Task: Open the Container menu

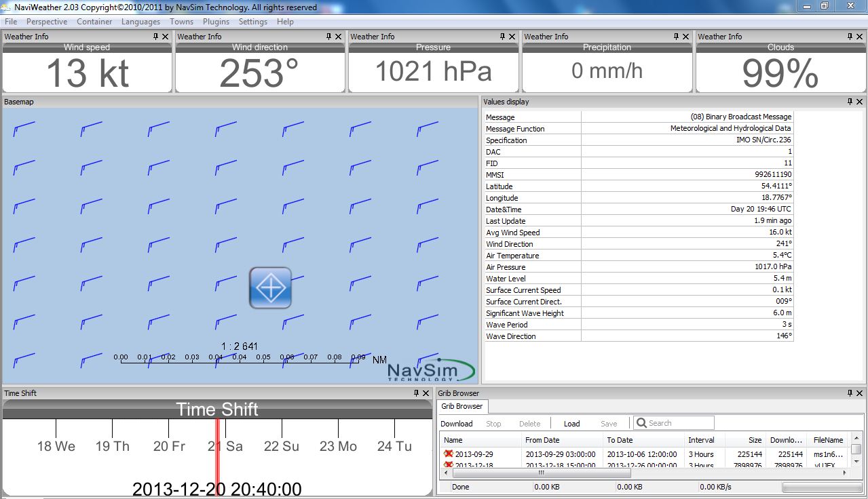Action: point(94,22)
